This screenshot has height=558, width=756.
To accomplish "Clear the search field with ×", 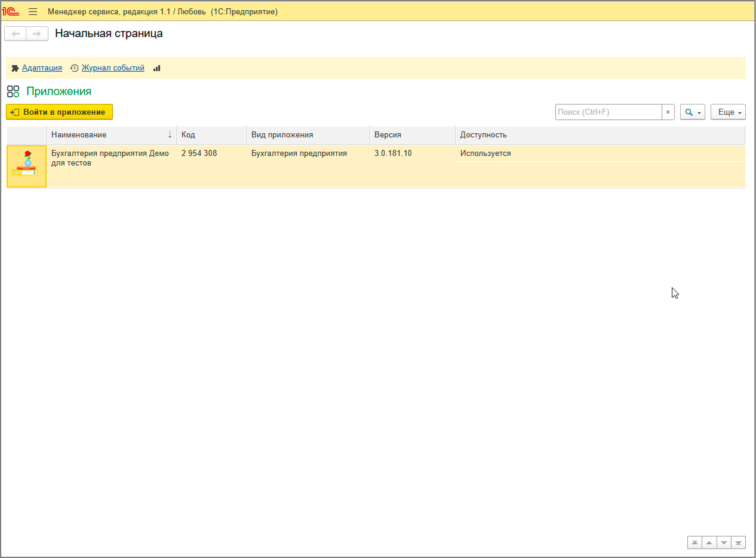I will [668, 112].
